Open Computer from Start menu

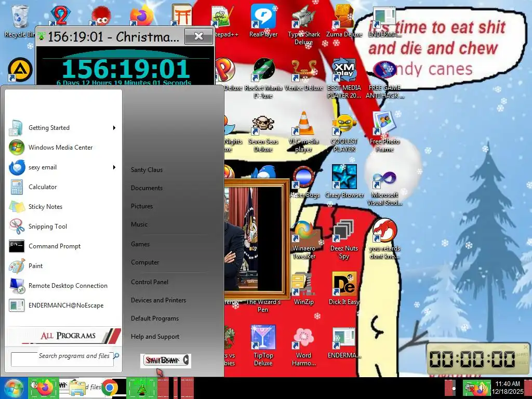coord(145,262)
